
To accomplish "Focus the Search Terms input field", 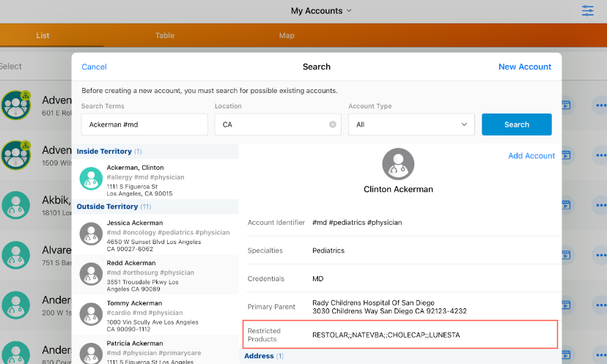I will pos(144,125).
